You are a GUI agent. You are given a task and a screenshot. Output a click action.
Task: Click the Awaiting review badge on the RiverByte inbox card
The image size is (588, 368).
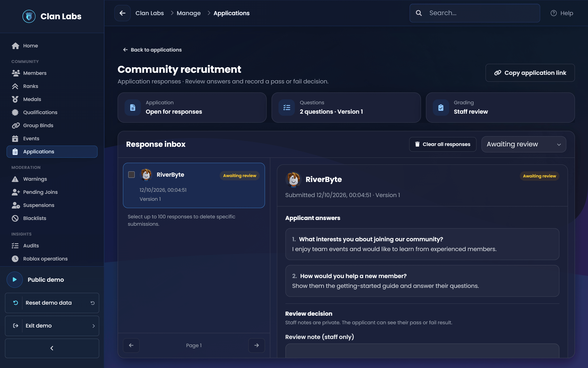click(239, 176)
